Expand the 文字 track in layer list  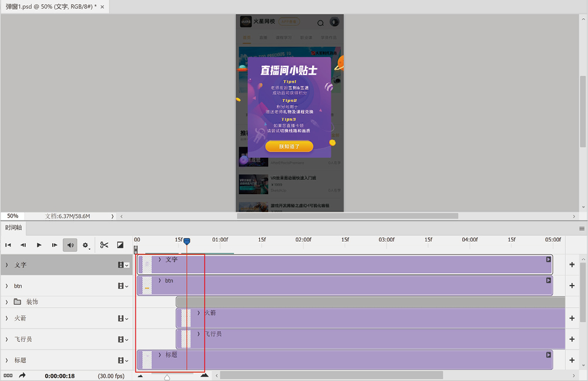(x=7, y=265)
